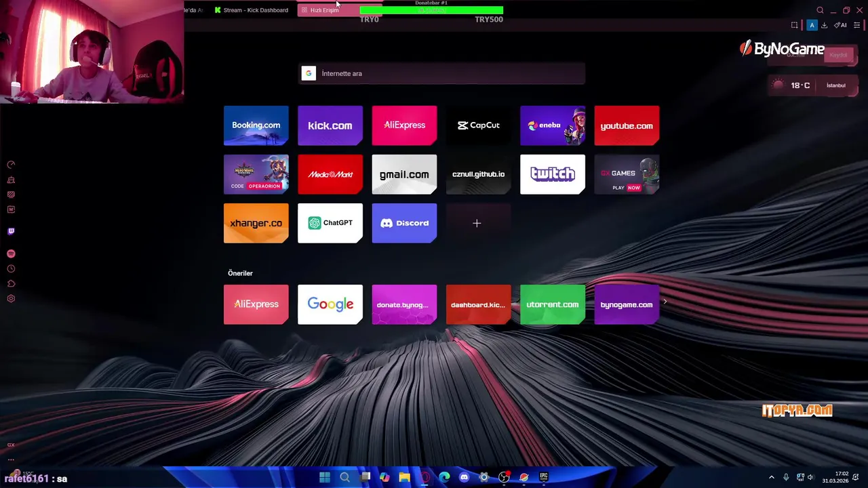Open the downloads icon in toolbar

click(x=824, y=25)
